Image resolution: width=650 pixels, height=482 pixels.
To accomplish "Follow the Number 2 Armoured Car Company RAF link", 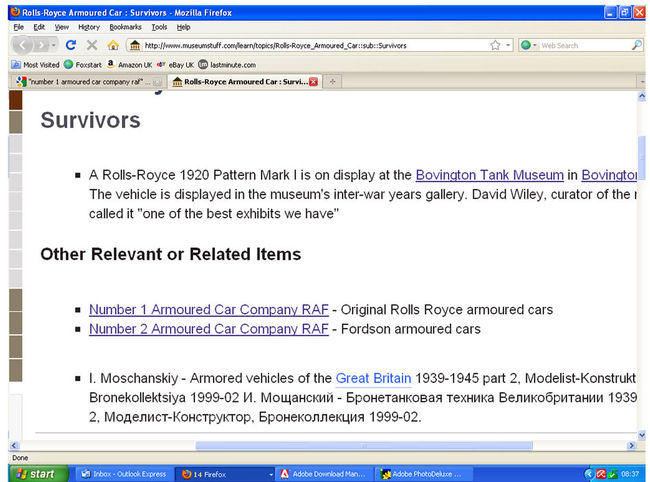I will pyautogui.click(x=209, y=329).
